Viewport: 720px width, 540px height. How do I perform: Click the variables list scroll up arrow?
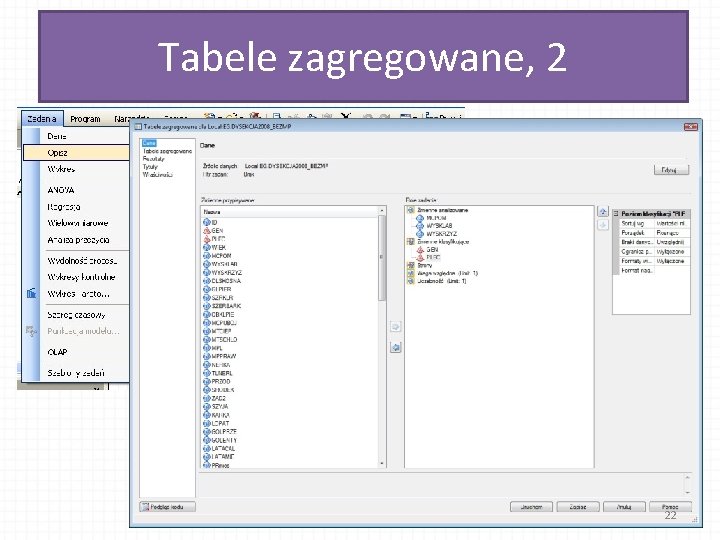click(382, 210)
